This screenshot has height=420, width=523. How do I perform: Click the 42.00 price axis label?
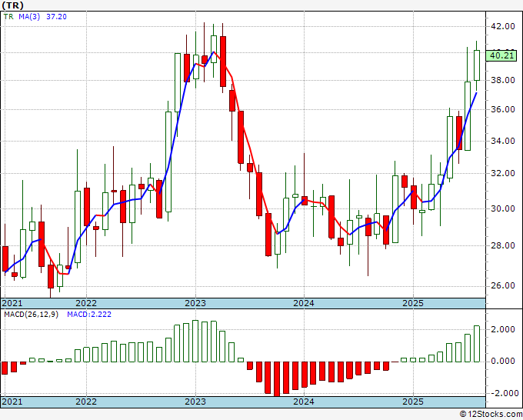[502, 26]
